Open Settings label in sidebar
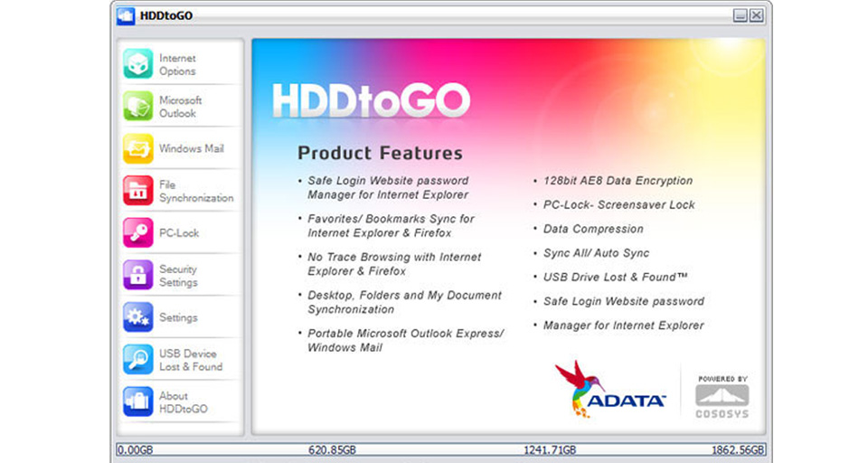The width and height of the screenshot is (868, 463). (x=178, y=317)
